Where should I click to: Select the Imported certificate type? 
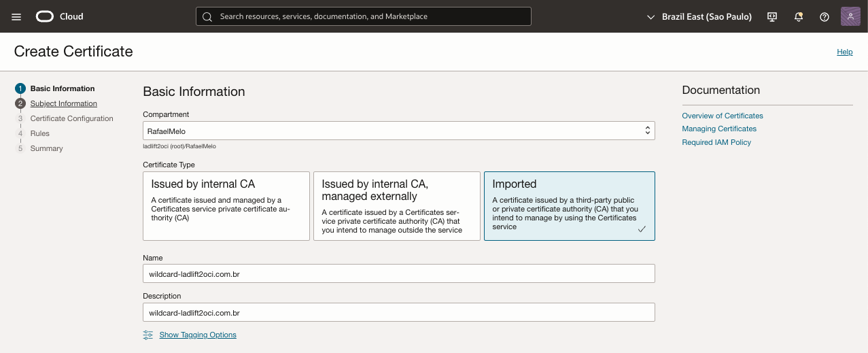569,205
